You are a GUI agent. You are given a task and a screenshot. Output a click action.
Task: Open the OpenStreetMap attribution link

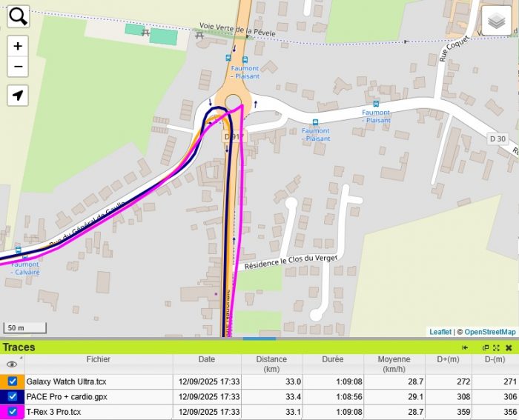[x=490, y=332]
